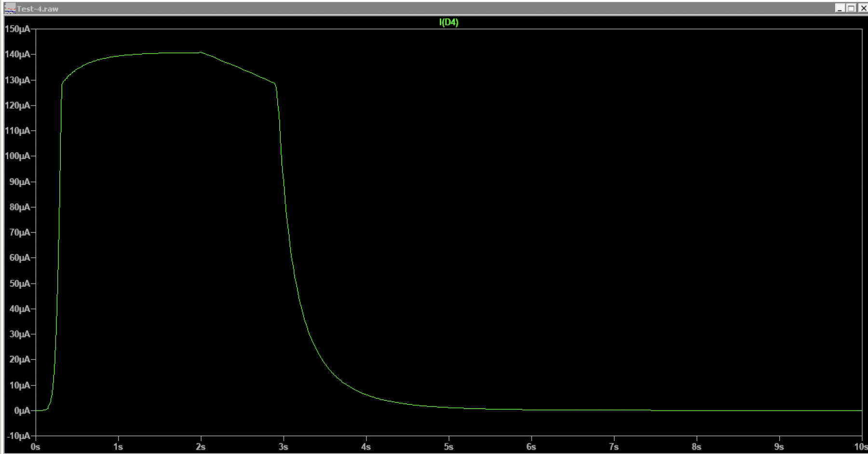
Task: Click the 120µA vertical axis label
Action: click(x=17, y=105)
